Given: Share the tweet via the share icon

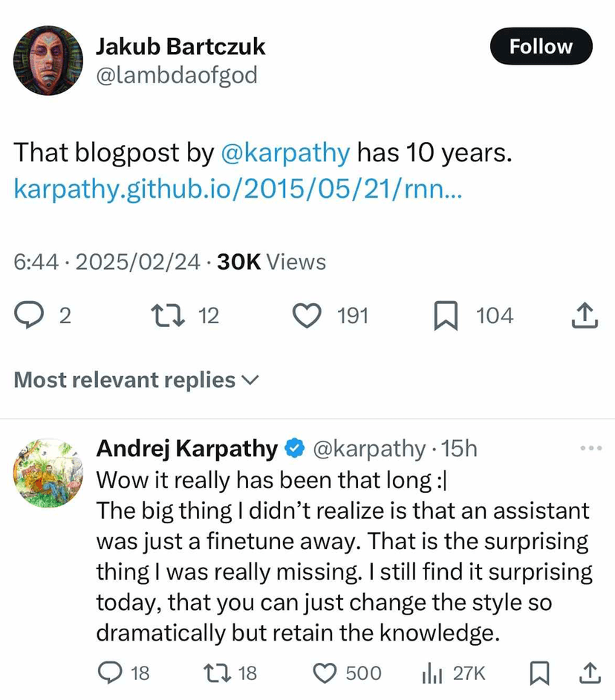Looking at the screenshot, I should [584, 315].
